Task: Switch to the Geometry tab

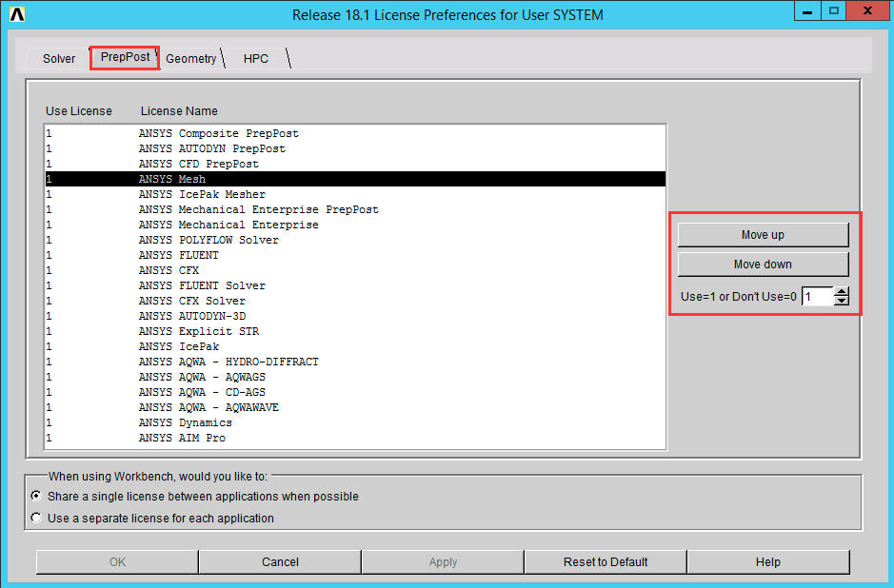Action: 191,59
